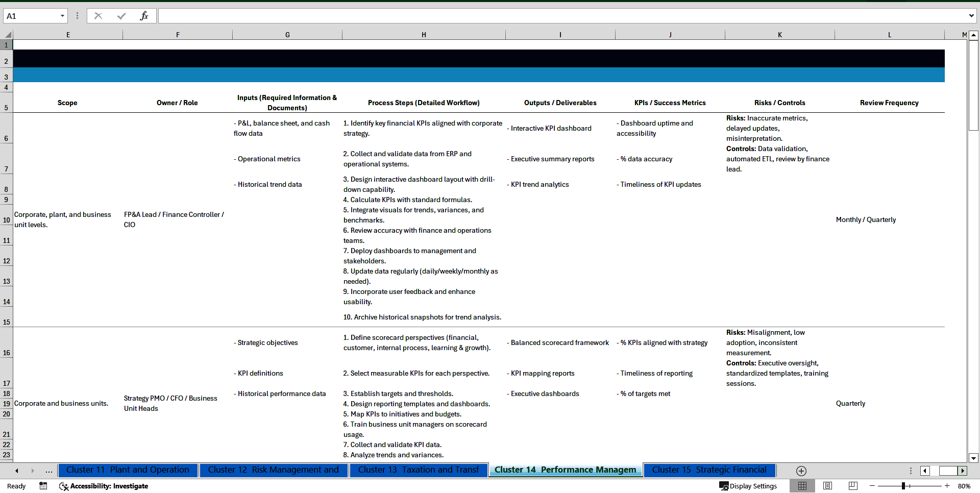The width and height of the screenshot is (980, 493).
Task: Click the Enter checkmark icon on the formula bar
Action: [122, 15]
